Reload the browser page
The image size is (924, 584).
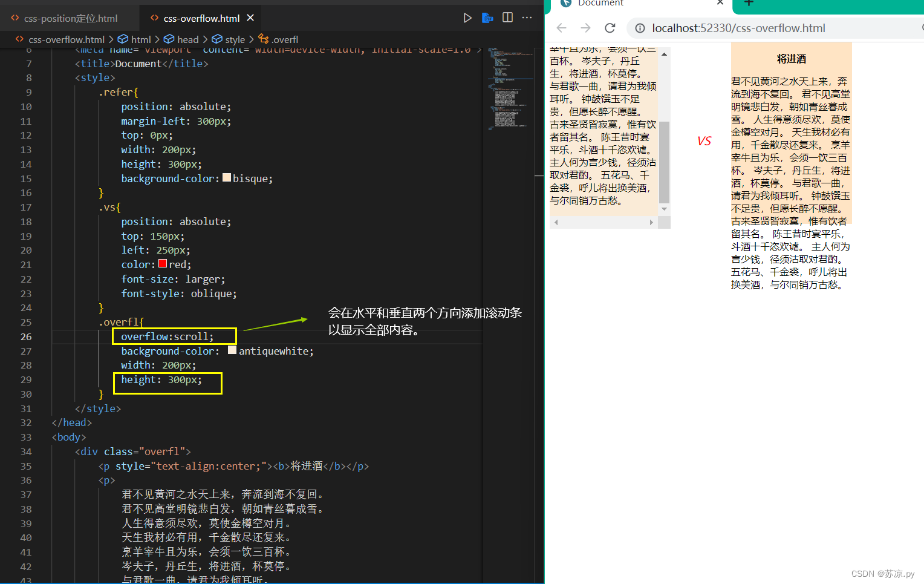coord(610,28)
